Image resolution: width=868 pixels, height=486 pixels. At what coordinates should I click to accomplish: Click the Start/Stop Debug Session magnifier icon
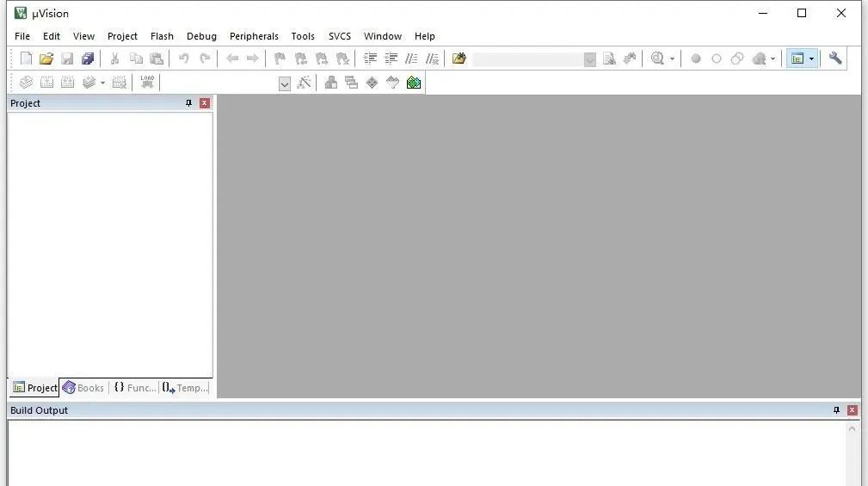tap(657, 58)
